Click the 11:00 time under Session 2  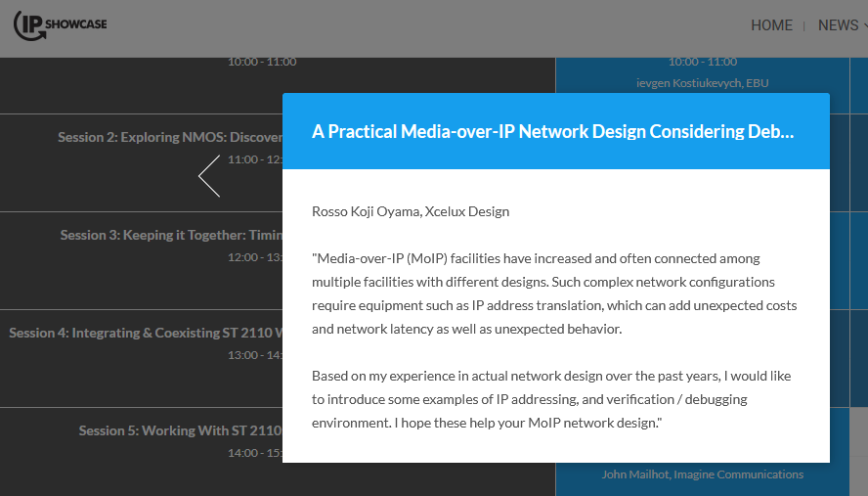pos(255,159)
